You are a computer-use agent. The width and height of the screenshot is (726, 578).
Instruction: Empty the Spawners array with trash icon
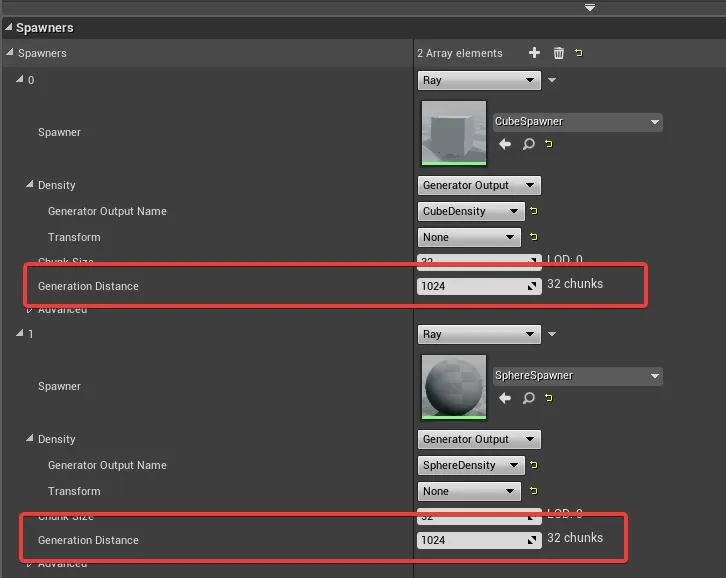click(x=558, y=53)
